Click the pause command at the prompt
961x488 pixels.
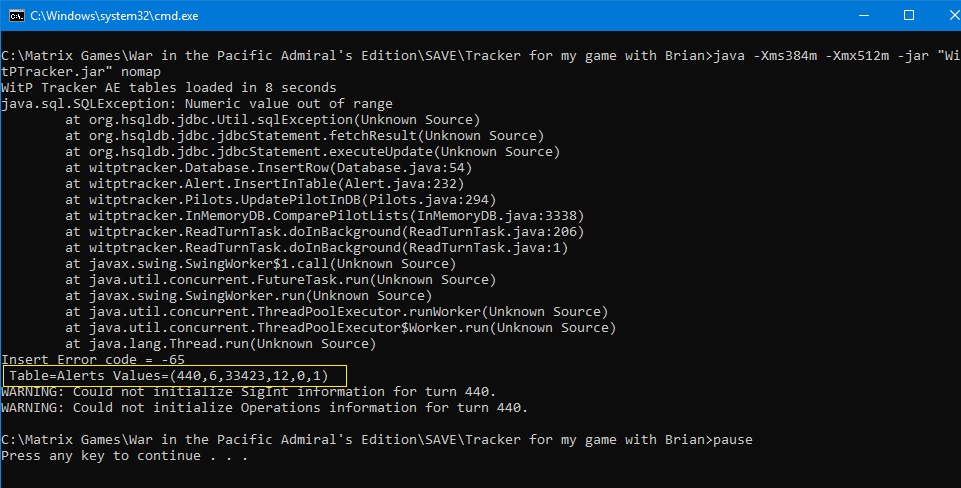pos(733,440)
